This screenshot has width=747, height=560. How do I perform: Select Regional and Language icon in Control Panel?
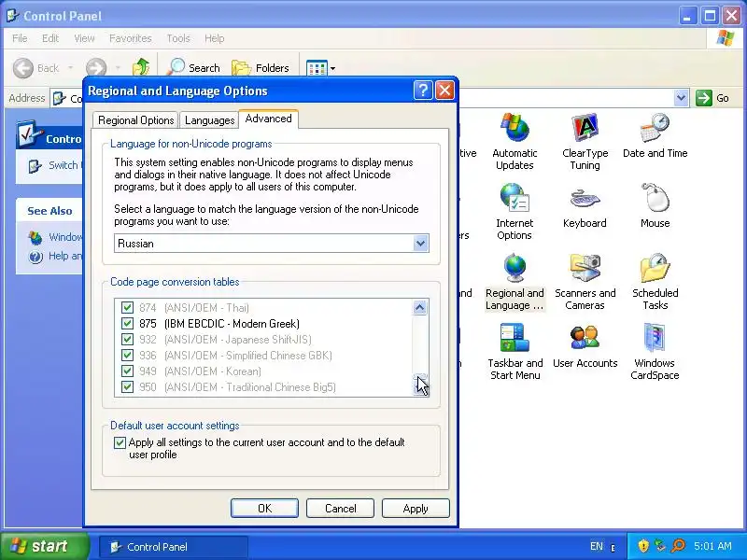[x=514, y=282]
